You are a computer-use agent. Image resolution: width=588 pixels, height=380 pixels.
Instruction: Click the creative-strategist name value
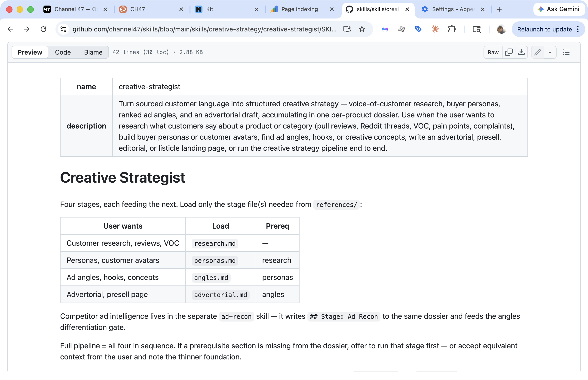coord(149,87)
